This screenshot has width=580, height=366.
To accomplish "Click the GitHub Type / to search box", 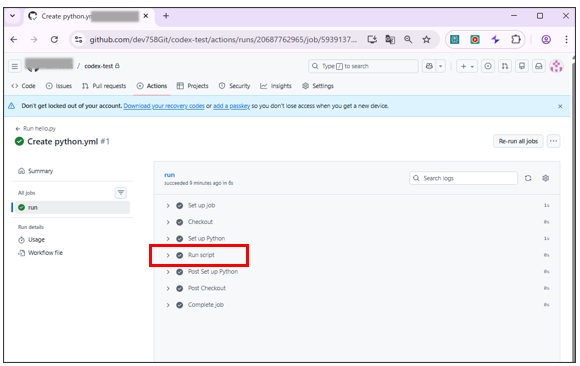I will (363, 66).
